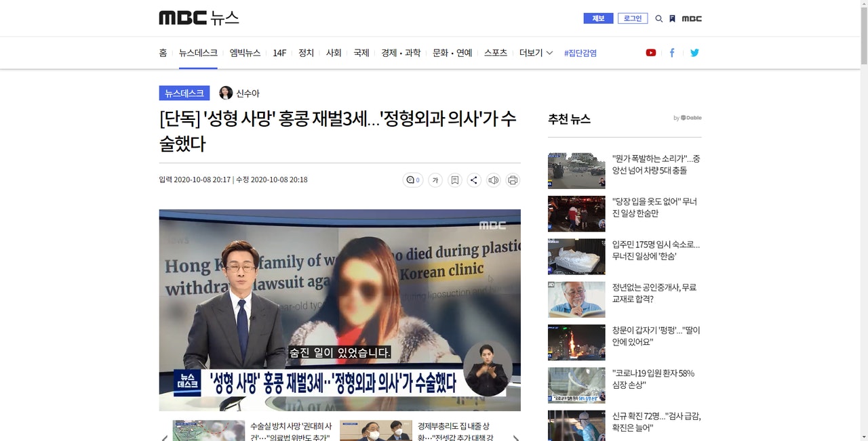
Task: Click the 로그인 login button
Action: pos(632,18)
